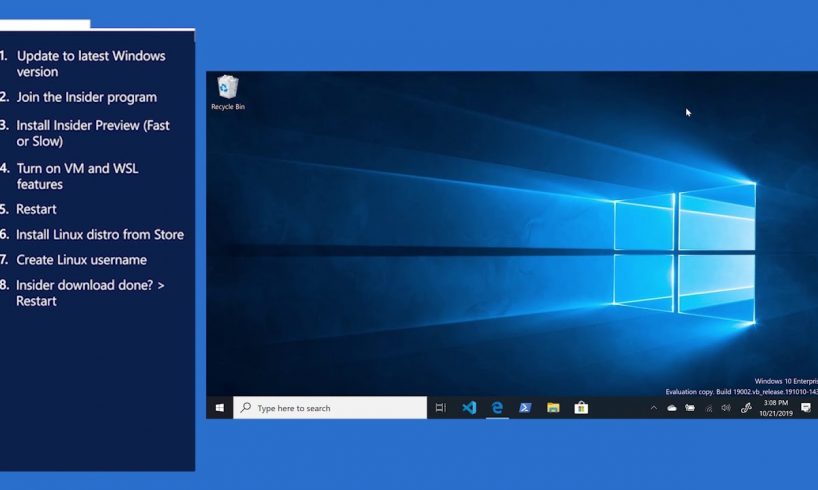
Task: Open the Action Center notifications icon
Action: [x=805, y=408]
